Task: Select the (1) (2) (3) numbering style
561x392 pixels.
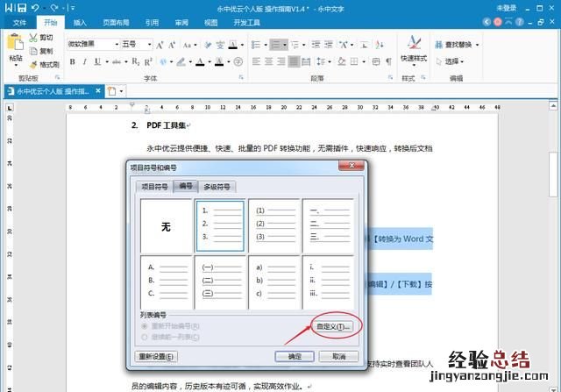Action: point(274,226)
